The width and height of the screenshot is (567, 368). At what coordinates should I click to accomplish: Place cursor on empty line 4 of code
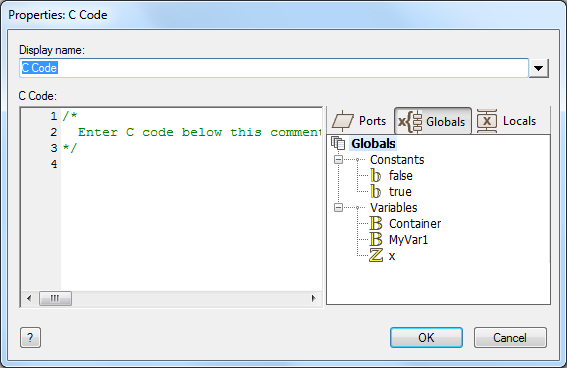tap(192, 164)
